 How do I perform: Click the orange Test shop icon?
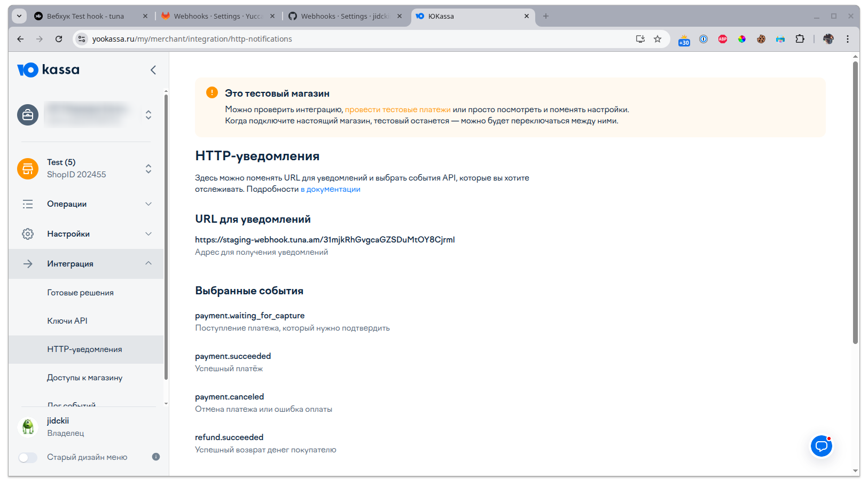(x=28, y=169)
